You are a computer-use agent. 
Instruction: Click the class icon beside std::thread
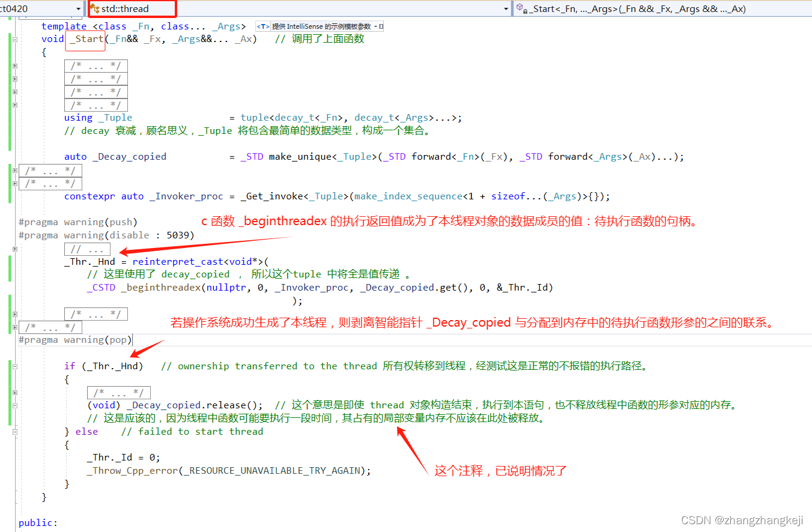coord(95,9)
